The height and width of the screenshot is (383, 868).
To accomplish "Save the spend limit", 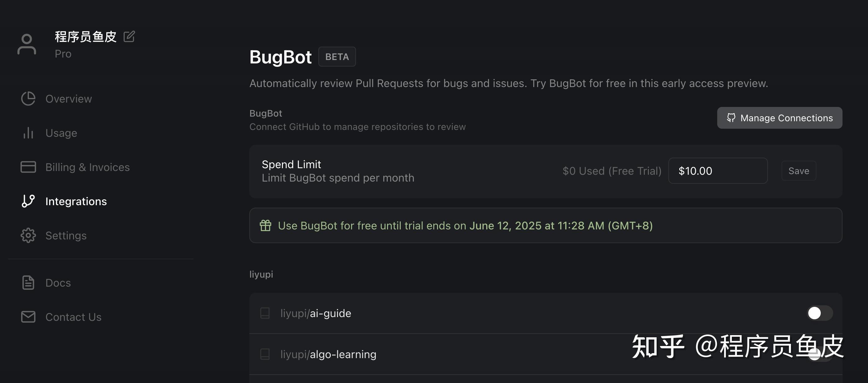I will point(799,171).
